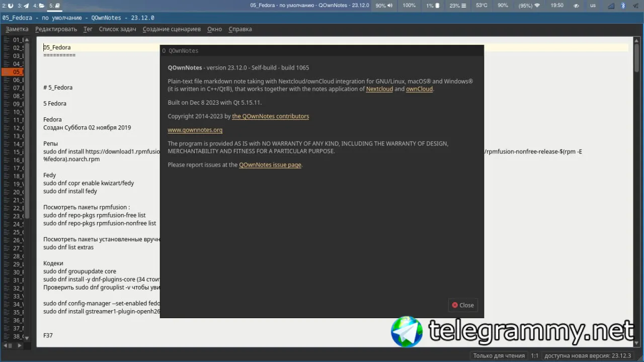Select note 06_ in the note list
The image size is (644, 362).
coord(13,80)
